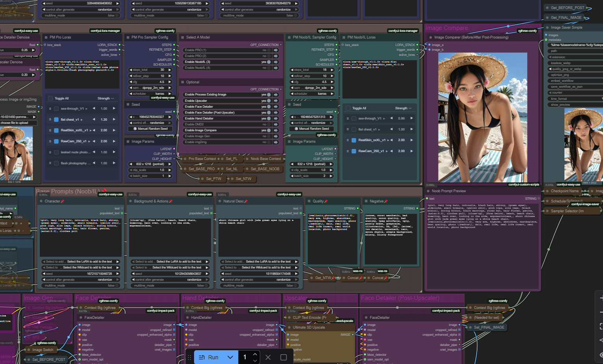Click Character prompt text area
603x364 pixels.
[80, 237]
